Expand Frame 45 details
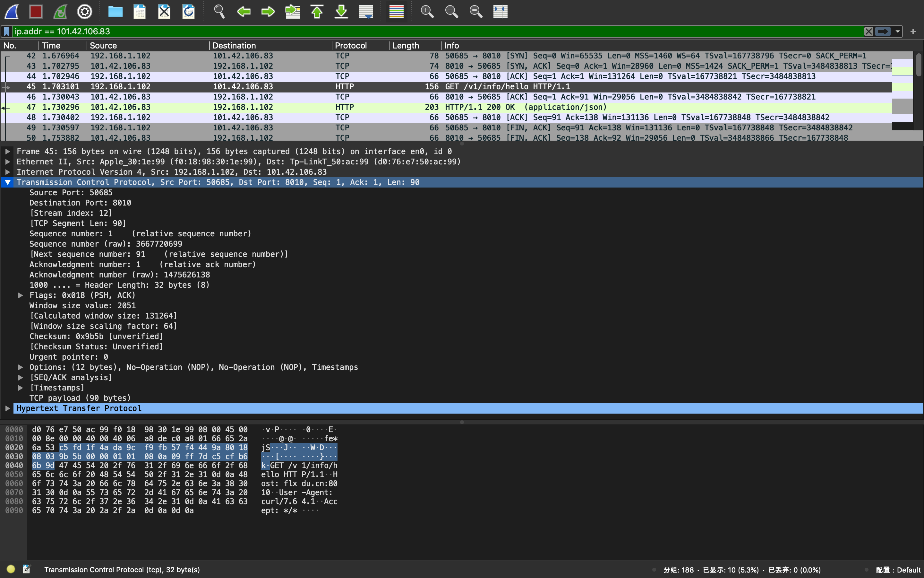The image size is (924, 578). (8, 152)
